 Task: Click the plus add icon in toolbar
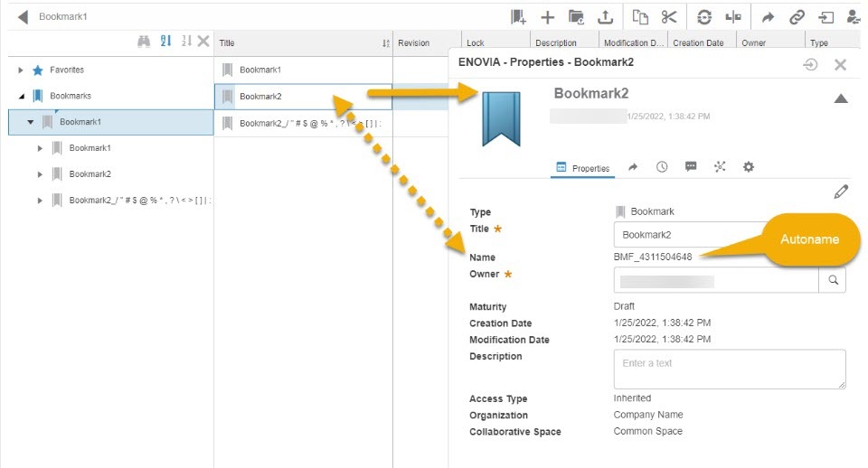tap(548, 18)
